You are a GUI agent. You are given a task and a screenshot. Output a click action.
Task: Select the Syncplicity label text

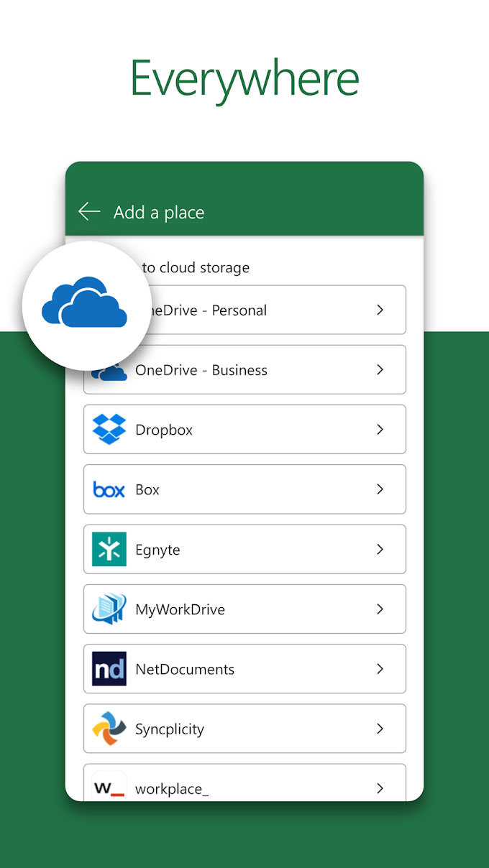point(170,729)
